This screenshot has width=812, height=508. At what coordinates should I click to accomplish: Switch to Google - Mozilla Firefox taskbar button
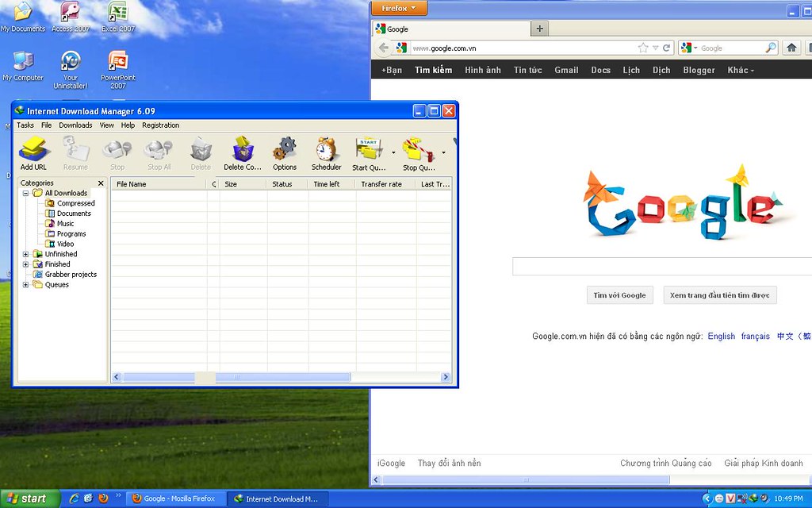(x=176, y=498)
